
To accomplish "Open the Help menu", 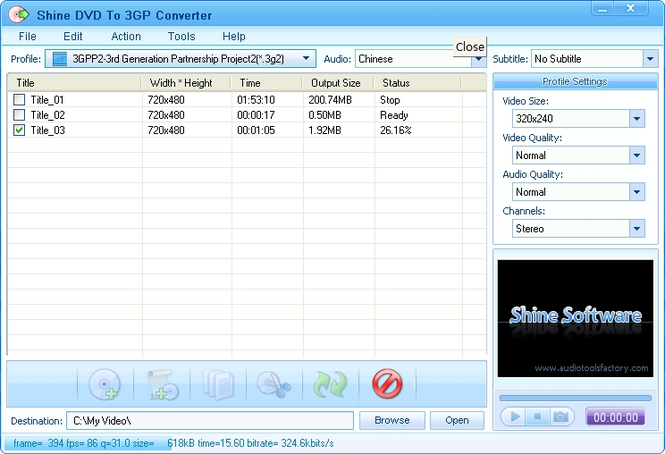I will [x=234, y=36].
